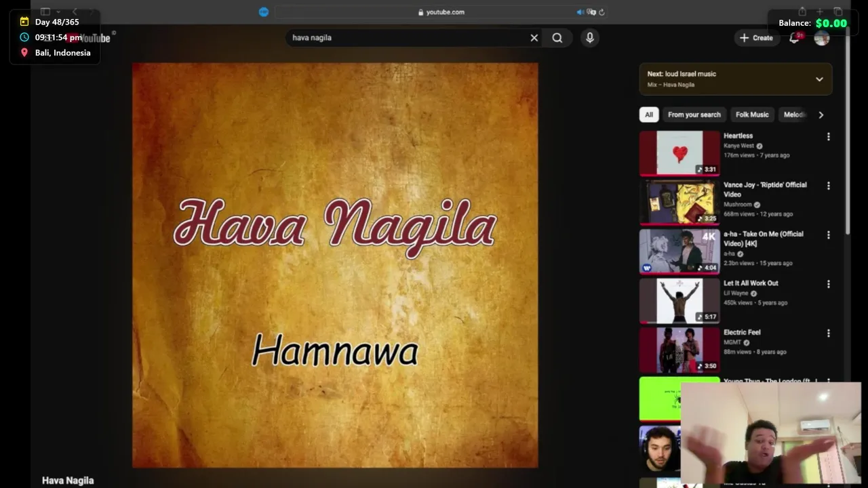Click '176m views · 7 years ago' text

(x=756, y=155)
